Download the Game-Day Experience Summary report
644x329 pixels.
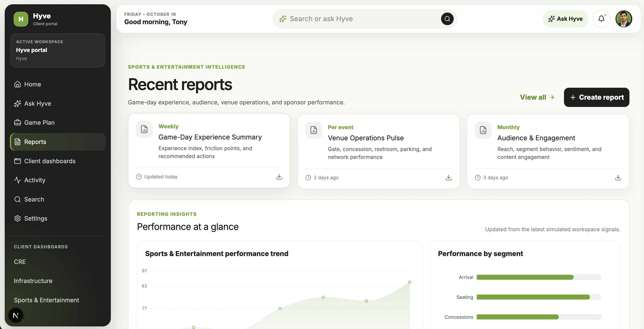tap(279, 177)
